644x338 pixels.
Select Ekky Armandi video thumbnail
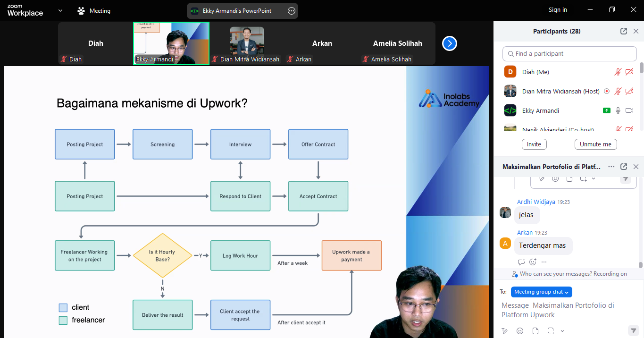[x=171, y=43]
